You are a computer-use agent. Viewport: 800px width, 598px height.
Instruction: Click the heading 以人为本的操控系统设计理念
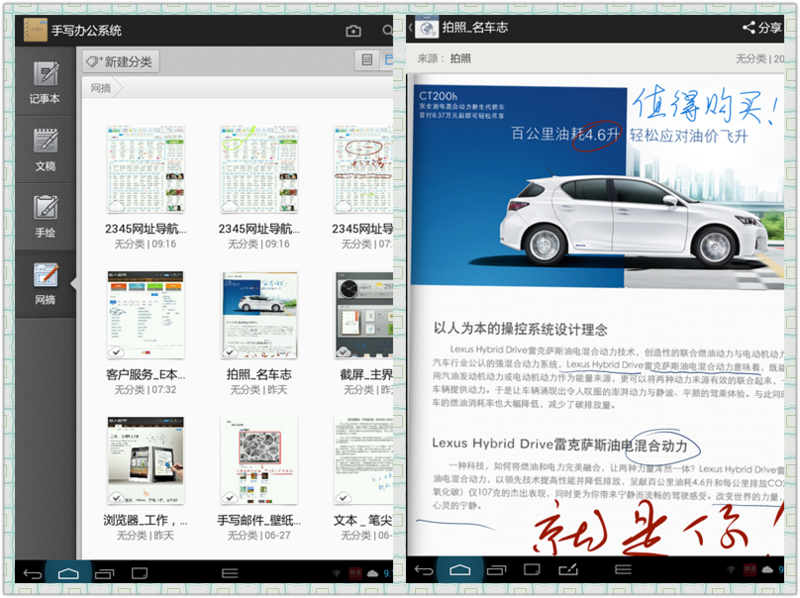(x=520, y=329)
